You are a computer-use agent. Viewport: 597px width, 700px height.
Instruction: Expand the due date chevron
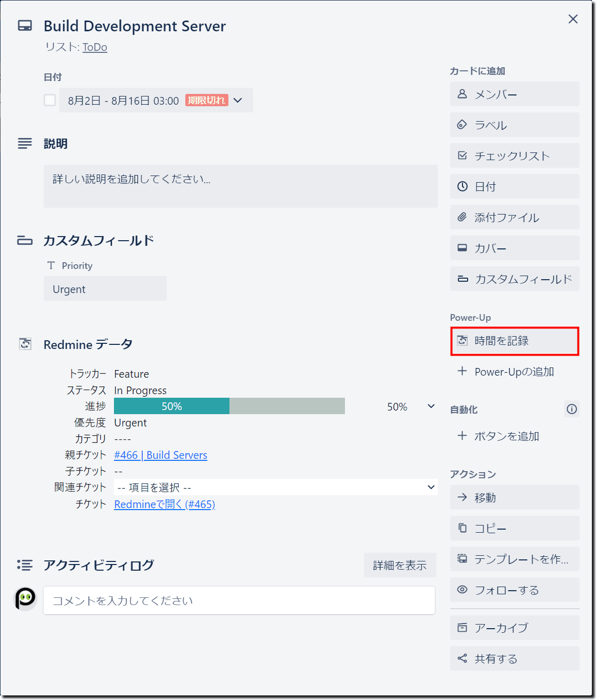(238, 101)
